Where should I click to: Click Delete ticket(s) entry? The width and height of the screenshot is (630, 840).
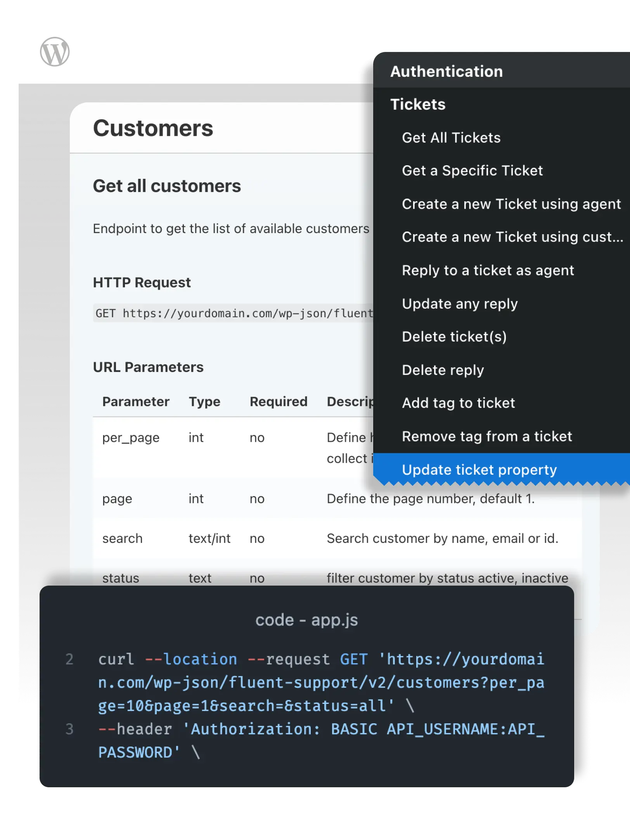coord(454,337)
